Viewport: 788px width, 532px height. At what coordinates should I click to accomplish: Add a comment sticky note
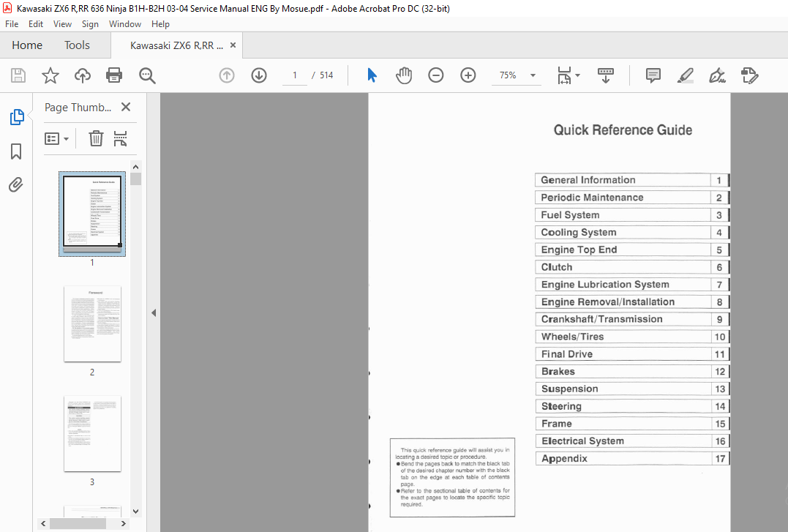click(653, 75)
